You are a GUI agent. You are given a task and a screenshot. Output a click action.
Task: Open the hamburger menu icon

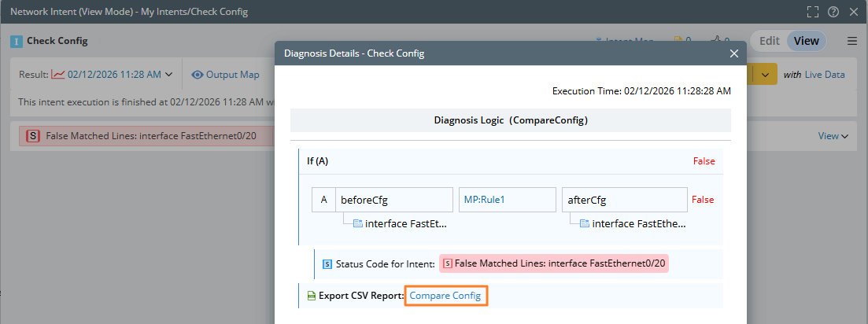(x=851, y=41)
